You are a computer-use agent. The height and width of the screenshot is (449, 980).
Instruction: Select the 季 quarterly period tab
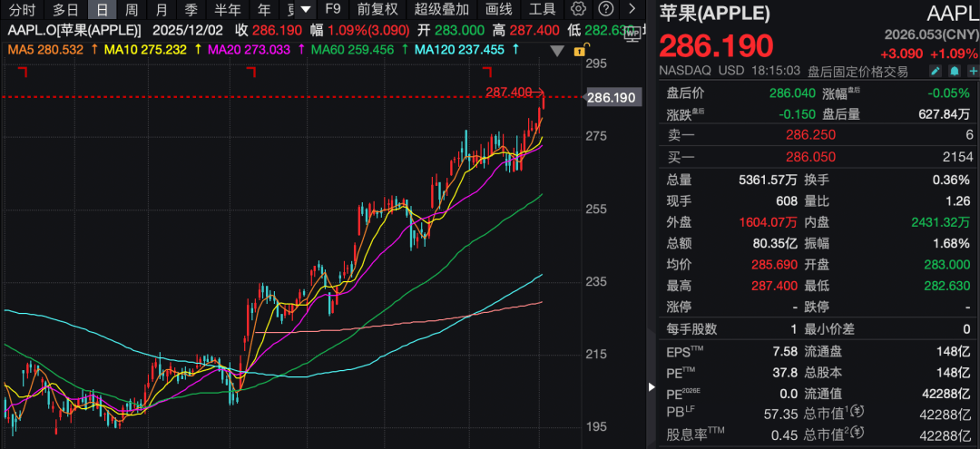(191, 9)
